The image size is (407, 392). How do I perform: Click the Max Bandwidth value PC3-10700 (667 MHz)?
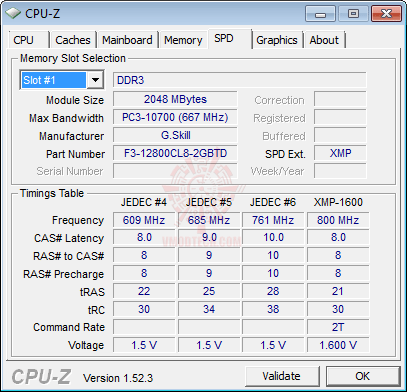coord(175,117)
